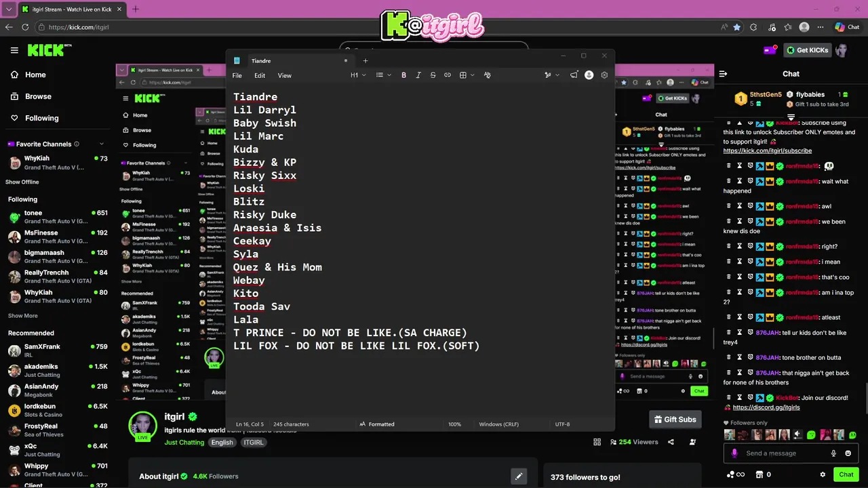Open browser extensions puzzle icon
Screen dimensions: 868x488
[x=753, y=27]
